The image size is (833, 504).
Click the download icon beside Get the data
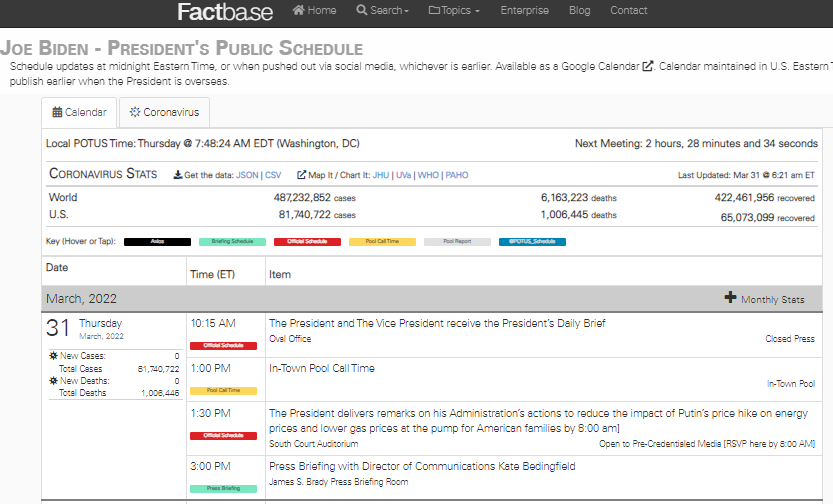click(x=178, y=175)
